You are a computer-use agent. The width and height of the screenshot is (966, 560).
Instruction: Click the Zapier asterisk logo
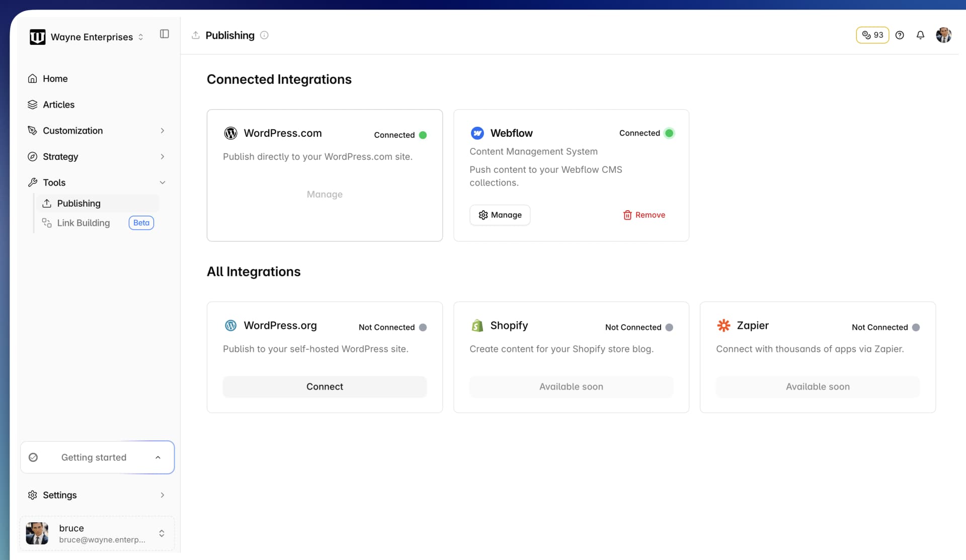point(723,325)
